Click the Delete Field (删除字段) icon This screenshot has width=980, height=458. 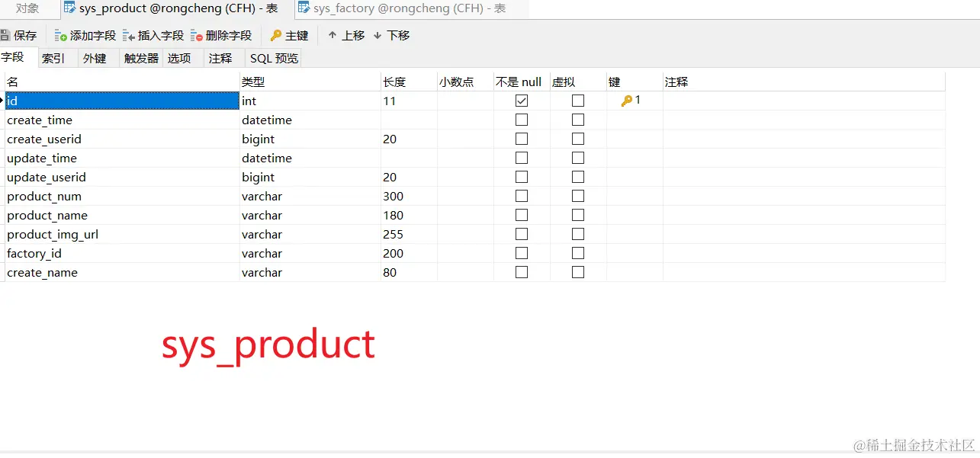click(x=197, y=35)
